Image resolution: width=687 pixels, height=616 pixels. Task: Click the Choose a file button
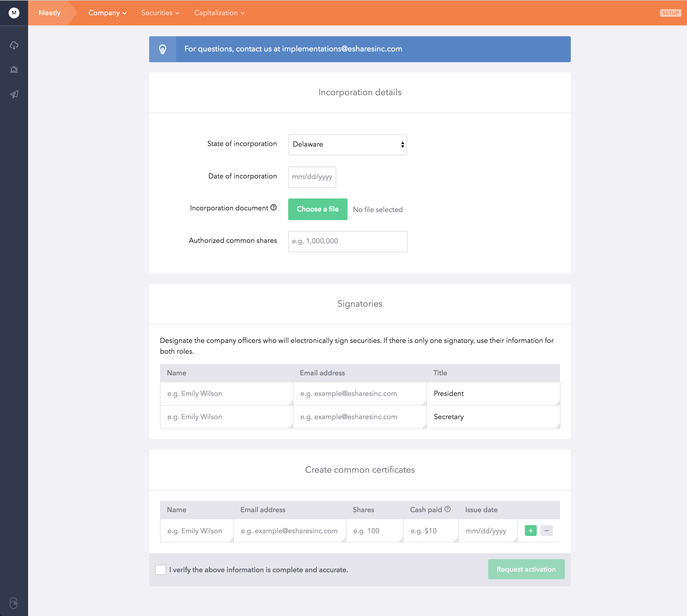pyautogui.click(x=317, y=209)
